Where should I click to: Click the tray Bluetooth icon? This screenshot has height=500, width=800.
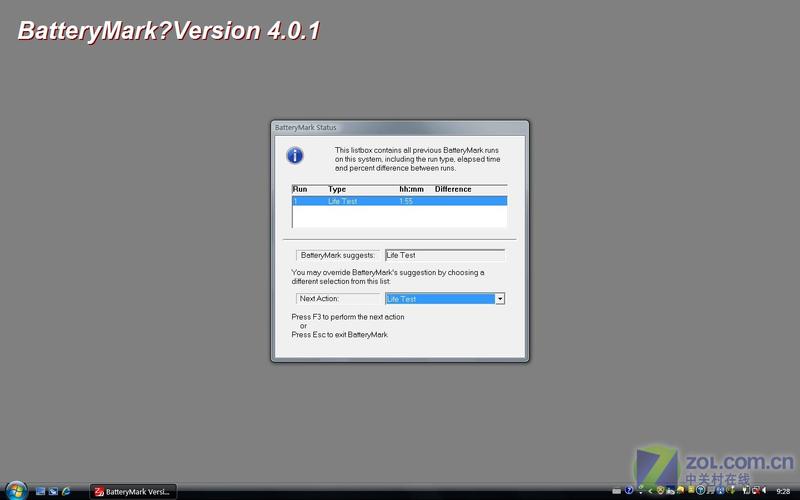[720, 491]
